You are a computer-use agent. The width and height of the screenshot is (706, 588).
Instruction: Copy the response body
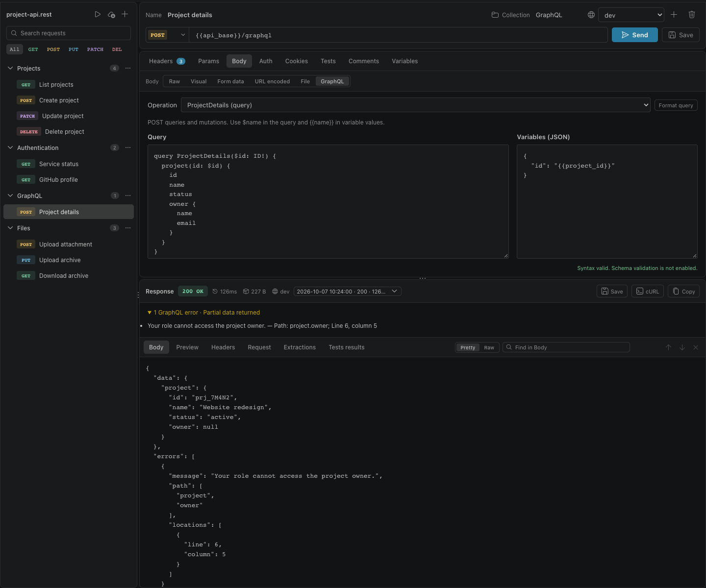click(683, 291)
